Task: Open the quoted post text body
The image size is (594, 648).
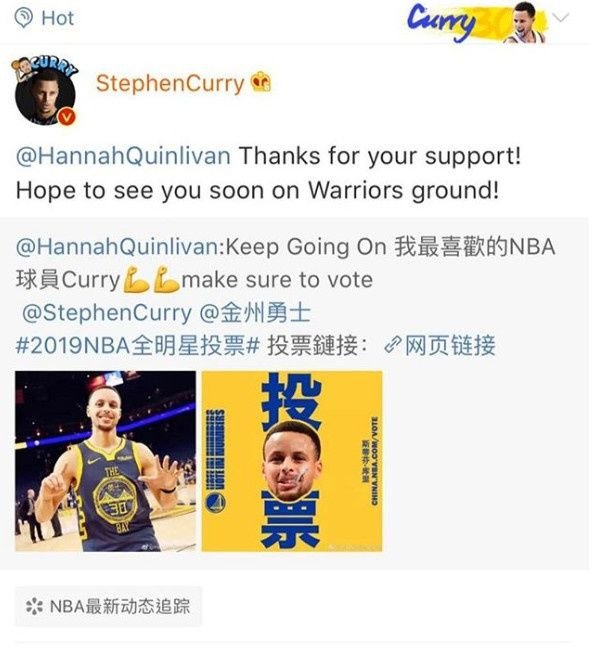Action: click(x=285, y=296)
